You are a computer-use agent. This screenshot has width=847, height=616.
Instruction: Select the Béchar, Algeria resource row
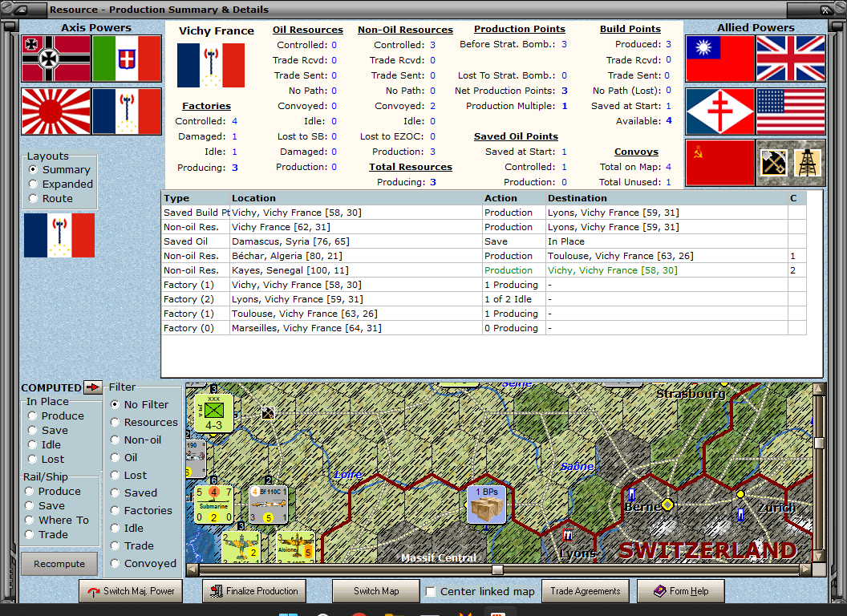[484, 256]
